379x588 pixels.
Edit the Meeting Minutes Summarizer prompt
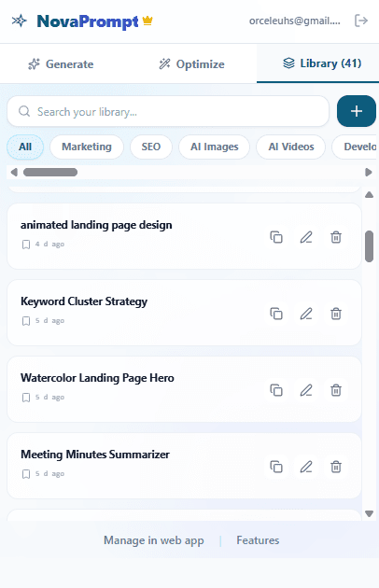306,467
